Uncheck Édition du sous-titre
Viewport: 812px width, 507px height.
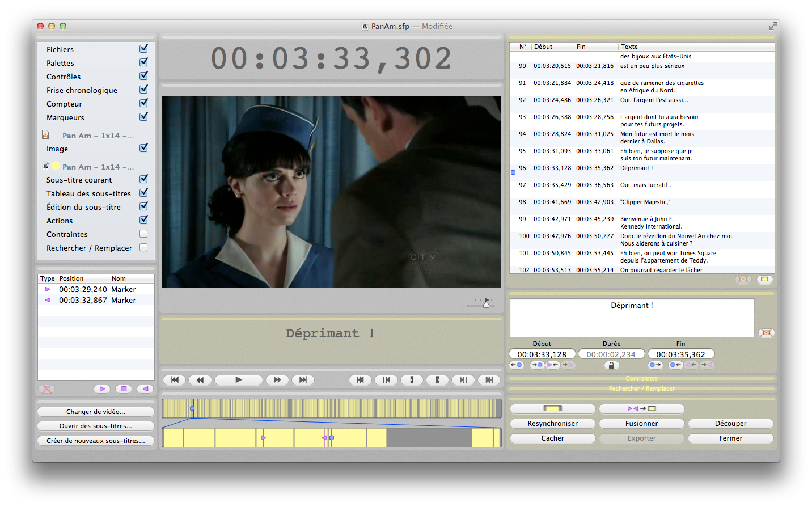pyautogui.click(x=144, y=206)
